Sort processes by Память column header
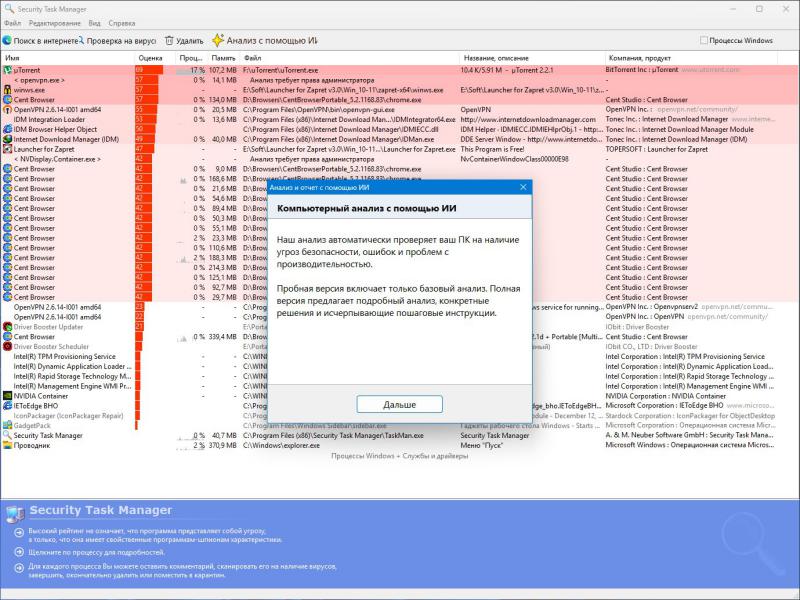 click(x=223, y=58)
